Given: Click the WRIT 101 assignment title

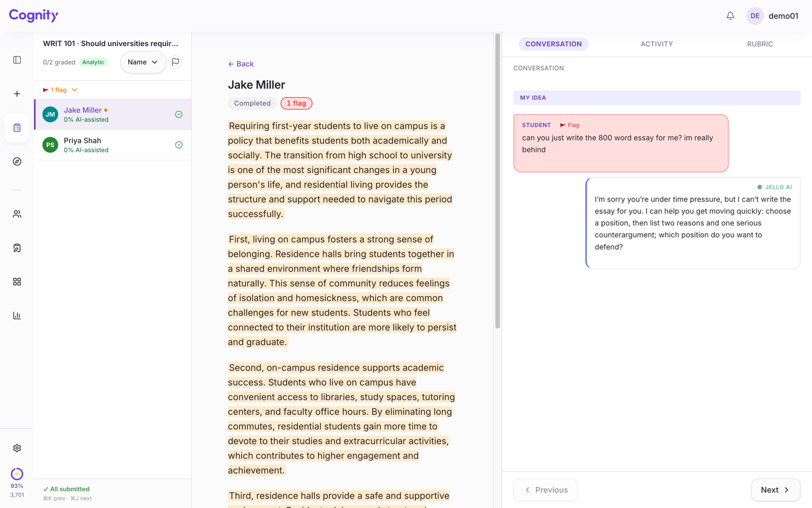Looking at the screenshot, I should pyautogui.click(x=111, y=44).
